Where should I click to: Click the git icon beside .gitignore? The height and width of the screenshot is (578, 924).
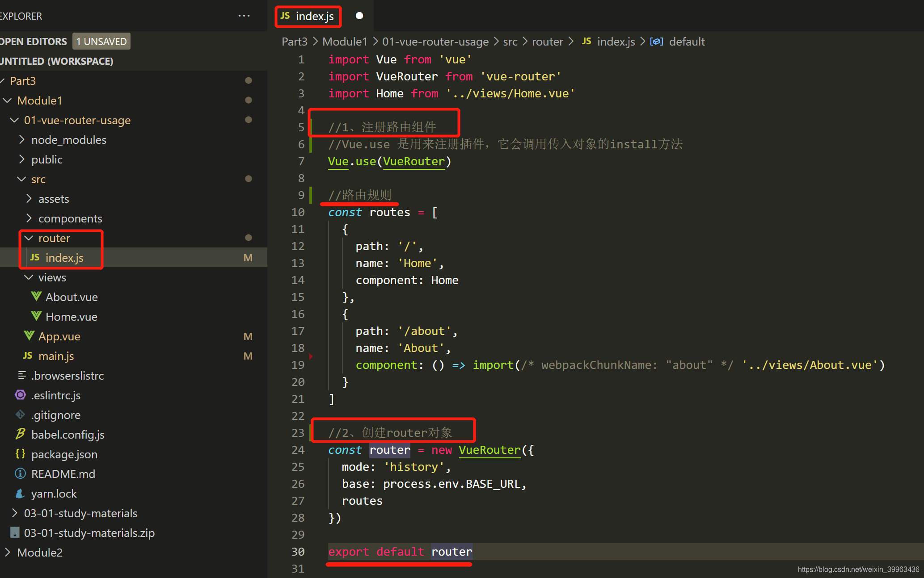point(21,415)
